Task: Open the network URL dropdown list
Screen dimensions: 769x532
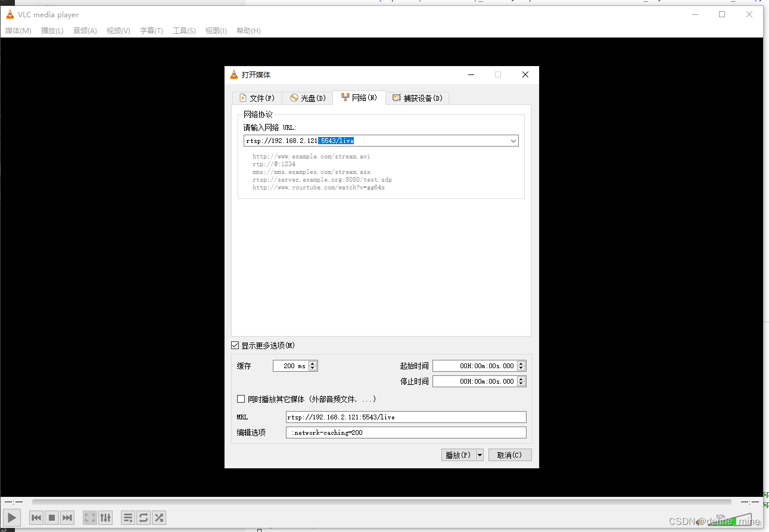Action: [x=513, y=141]
